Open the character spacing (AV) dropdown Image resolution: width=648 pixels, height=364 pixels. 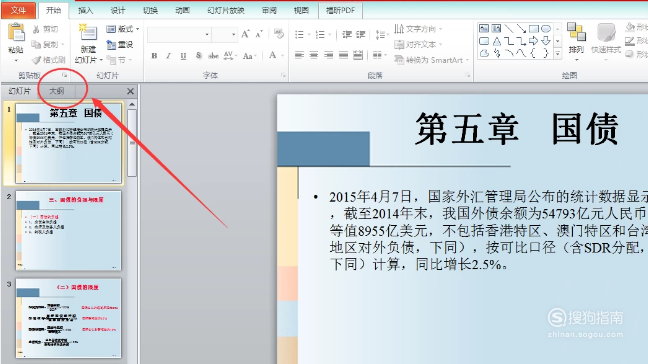point(230,55)
